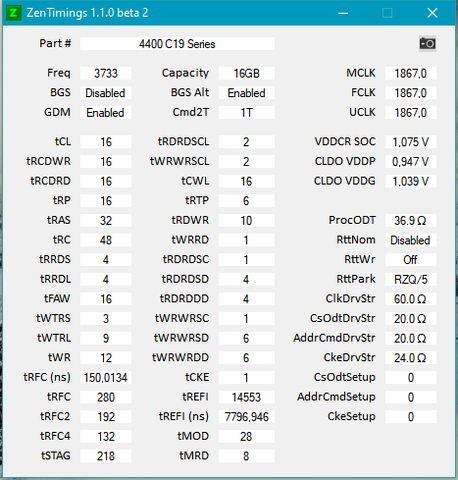Click the tCKE value 1
Viewport: 458px width, 480px height.
pos(247,378)
